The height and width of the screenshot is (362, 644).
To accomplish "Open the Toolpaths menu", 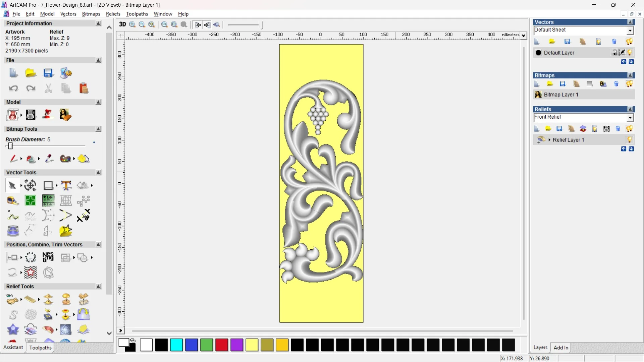I will pos(137,14).
